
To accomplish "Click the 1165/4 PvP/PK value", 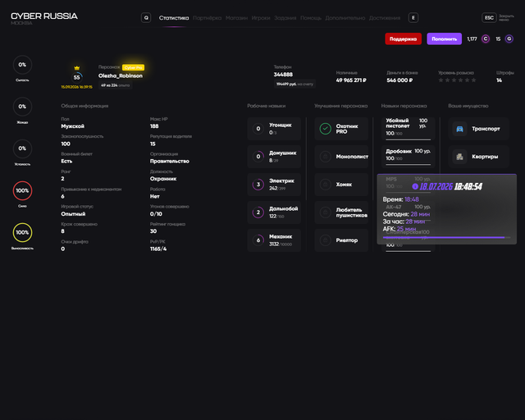I will coord(158,249).
